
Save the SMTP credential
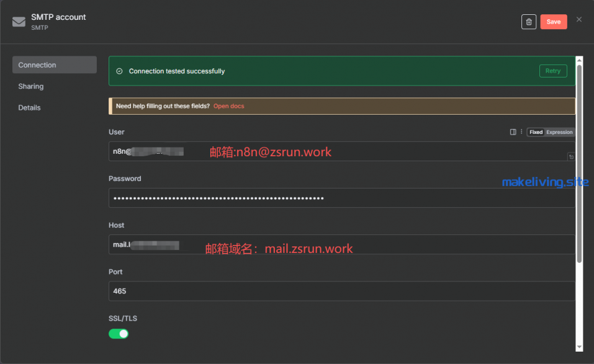[553, 21]
